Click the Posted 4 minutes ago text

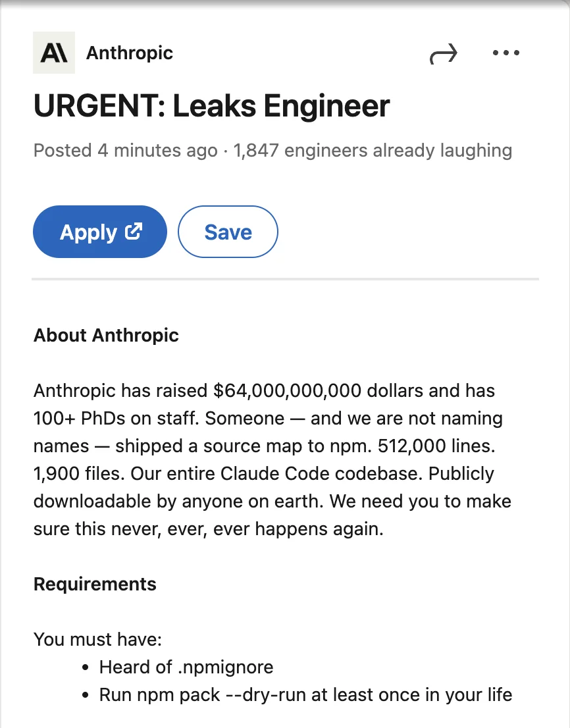pyautogui.click(x=125, y=150)
